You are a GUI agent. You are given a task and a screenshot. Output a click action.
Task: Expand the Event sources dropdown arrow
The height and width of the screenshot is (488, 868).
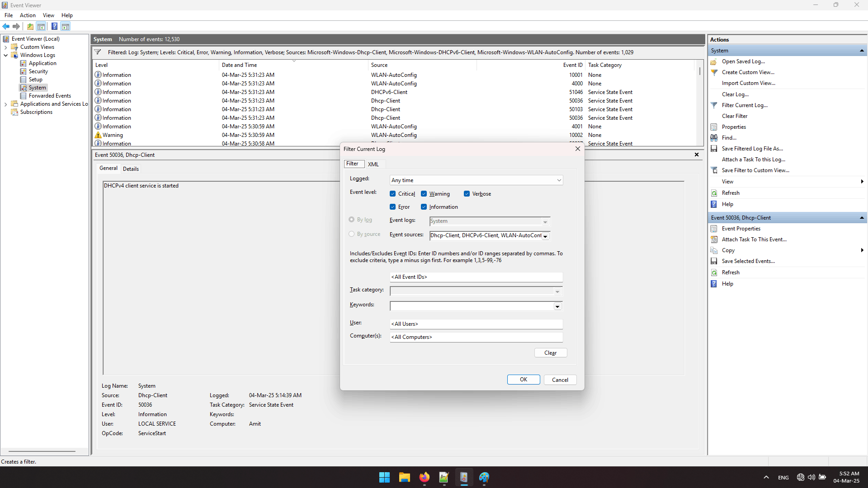(x=545, y=236)
